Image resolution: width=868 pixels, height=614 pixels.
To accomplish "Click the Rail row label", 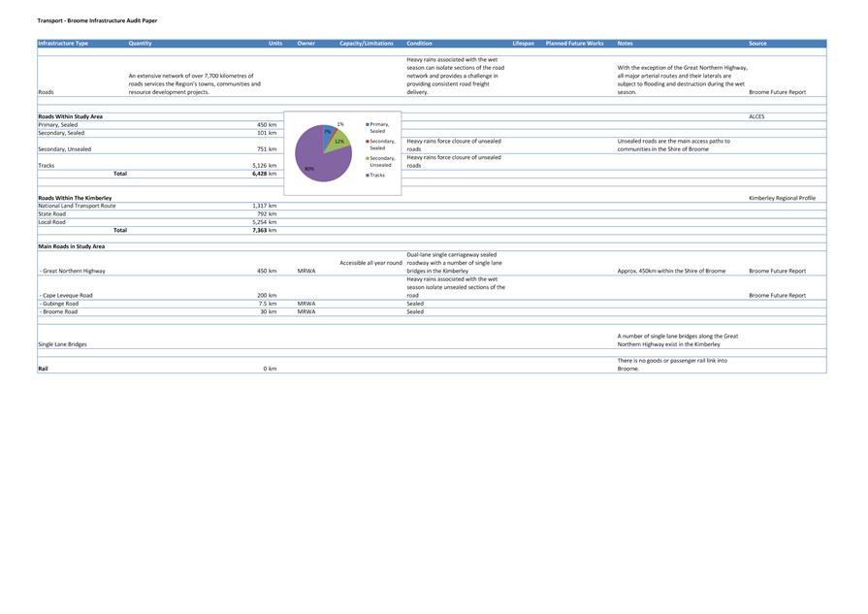I will (44, 369).
